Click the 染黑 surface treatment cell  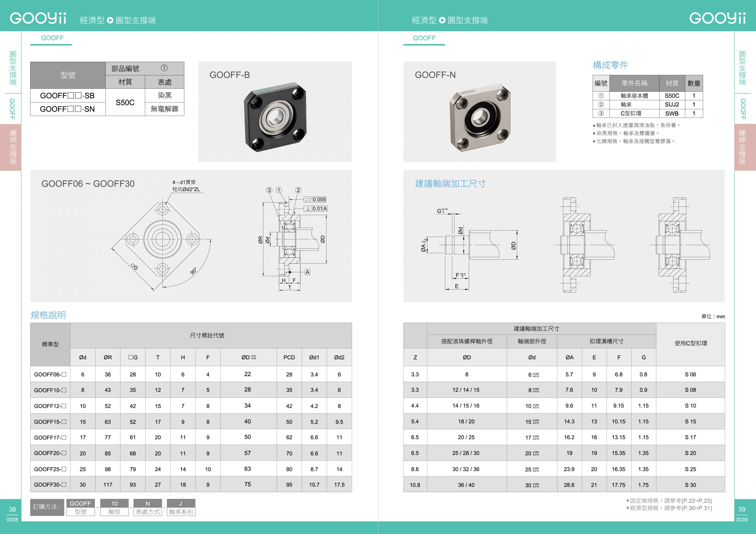coord(165,96)
